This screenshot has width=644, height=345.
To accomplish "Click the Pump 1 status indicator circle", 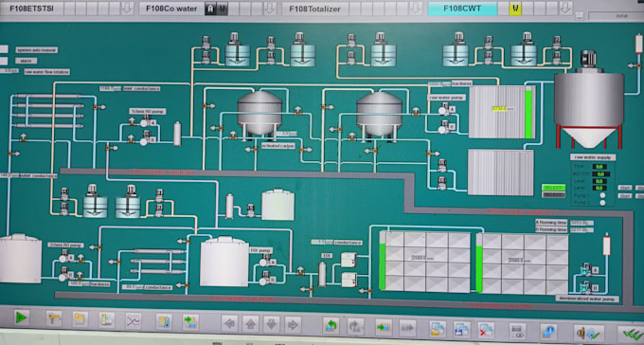I will coord(602,195).
